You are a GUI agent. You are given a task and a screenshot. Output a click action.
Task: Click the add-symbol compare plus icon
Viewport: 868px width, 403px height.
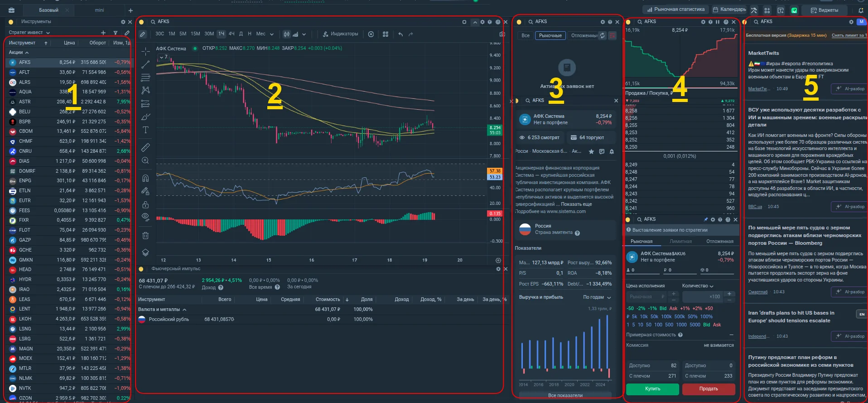click(x=371, y=34)
